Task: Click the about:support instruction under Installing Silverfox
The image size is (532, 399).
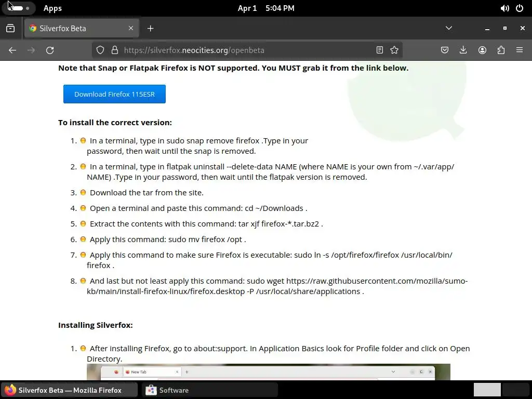Action: (278, 353)
